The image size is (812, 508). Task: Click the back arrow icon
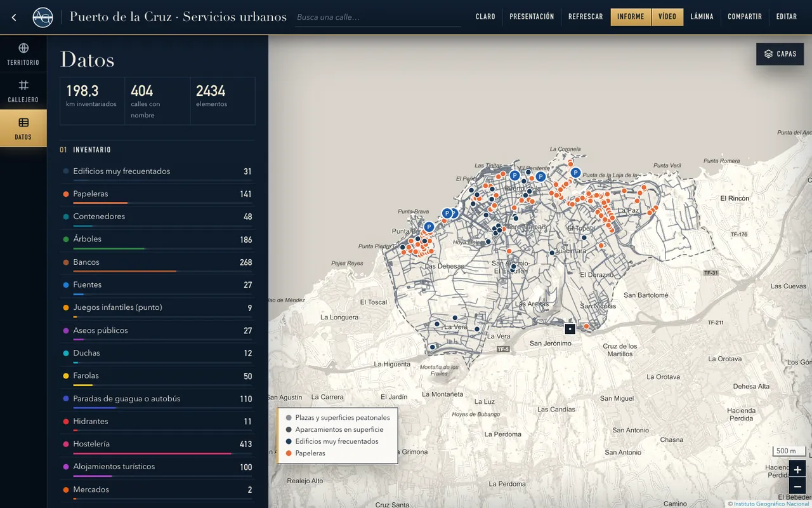14,17
